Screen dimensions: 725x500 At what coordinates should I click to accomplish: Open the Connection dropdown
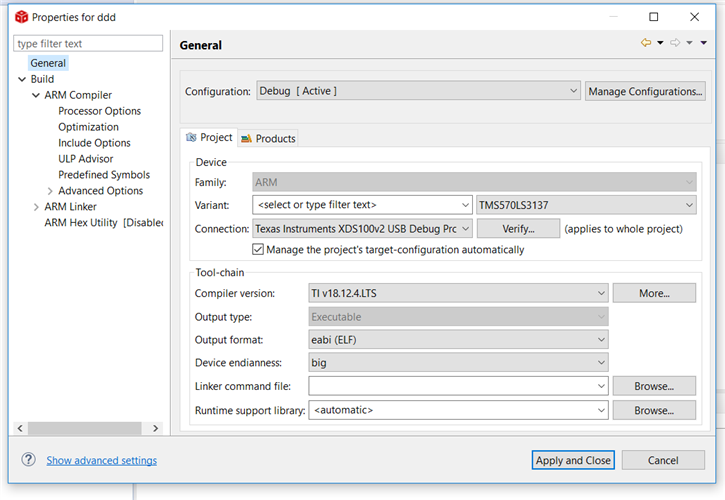click(x=362, y=229)
